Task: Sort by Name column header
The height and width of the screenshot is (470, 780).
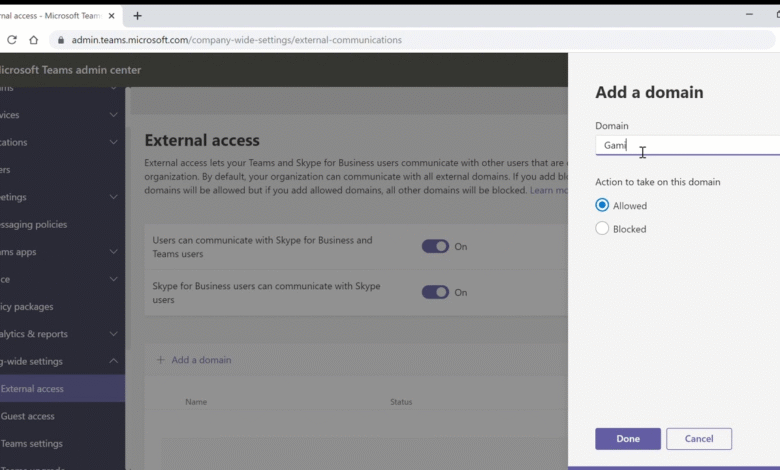Action: coord(196,402)
